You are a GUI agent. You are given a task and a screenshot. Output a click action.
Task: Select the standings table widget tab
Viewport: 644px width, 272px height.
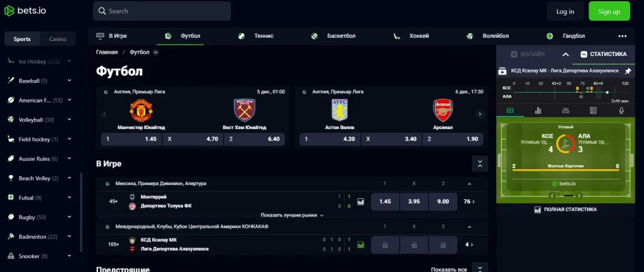click(593, 111)
